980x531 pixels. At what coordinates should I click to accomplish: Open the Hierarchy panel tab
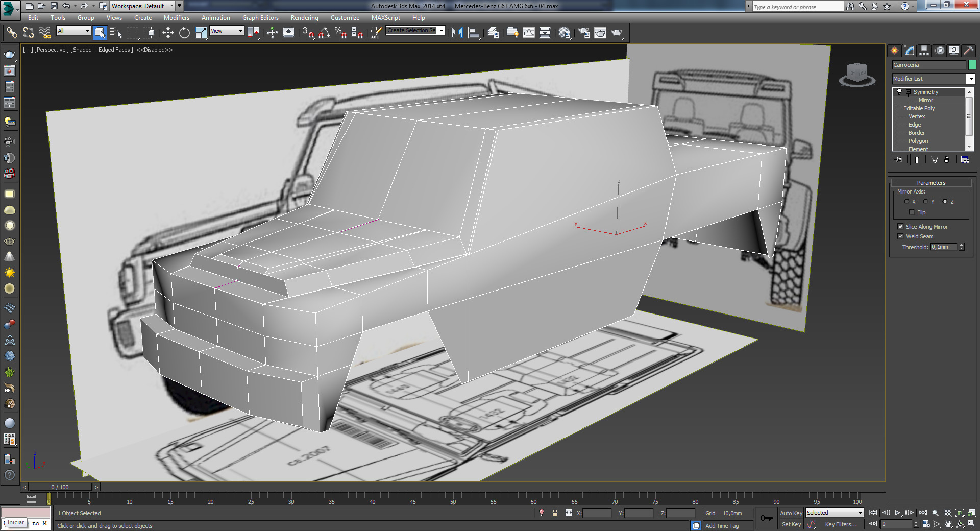point(924,50)
